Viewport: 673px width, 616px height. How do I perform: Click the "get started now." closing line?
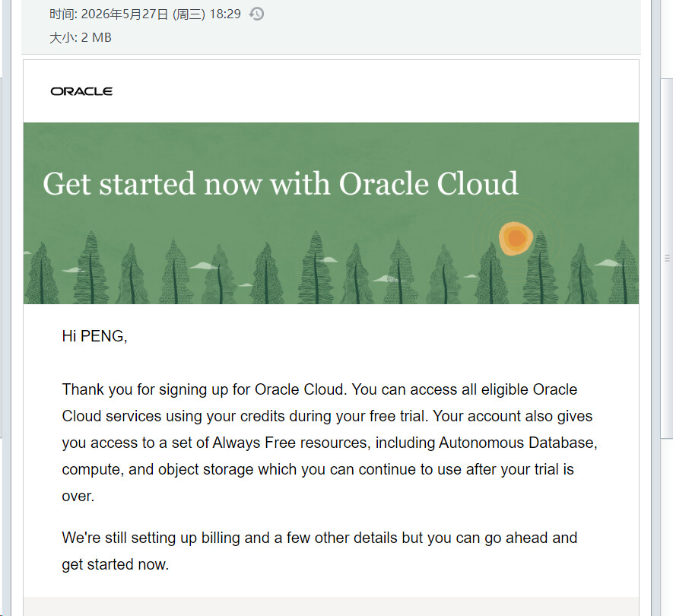tap(115, 564)
